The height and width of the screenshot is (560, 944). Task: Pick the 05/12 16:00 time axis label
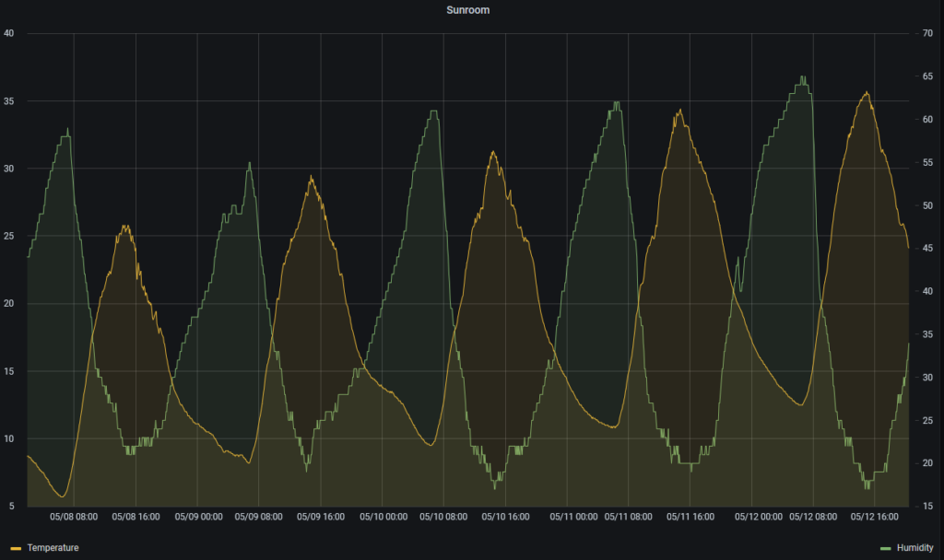(x=875, y=518)
